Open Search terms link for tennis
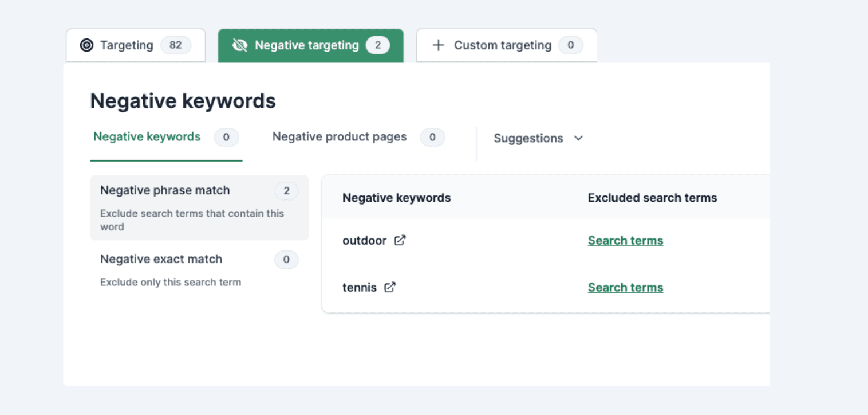868x415 pixels. coord(625,288)
